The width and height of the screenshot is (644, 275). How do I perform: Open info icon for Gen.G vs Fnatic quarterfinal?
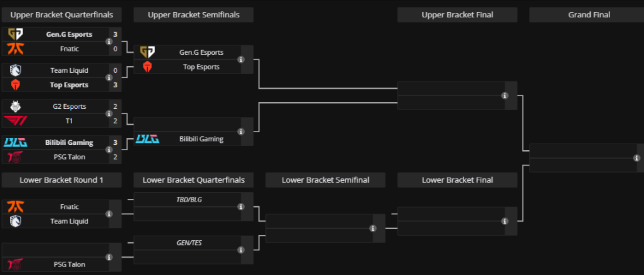[x=109, y=41]
